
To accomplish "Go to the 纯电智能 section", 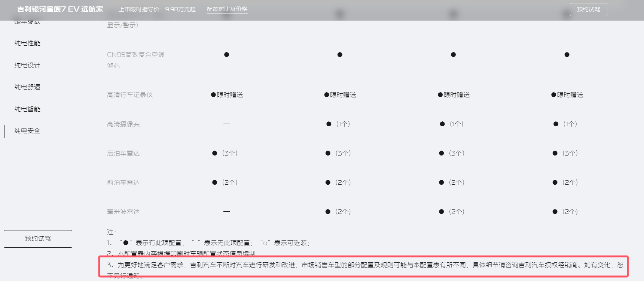I will pyautogui.click(x=27, y=109).
